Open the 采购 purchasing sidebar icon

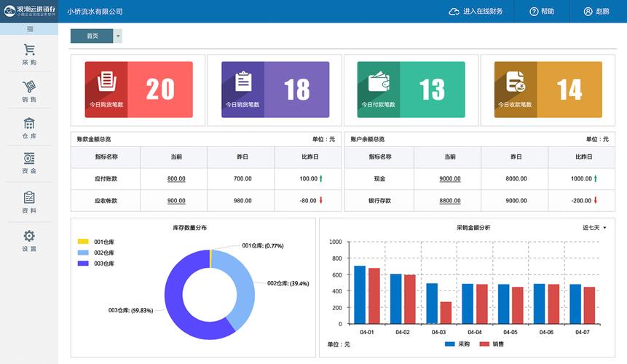(x=29, y=50)
